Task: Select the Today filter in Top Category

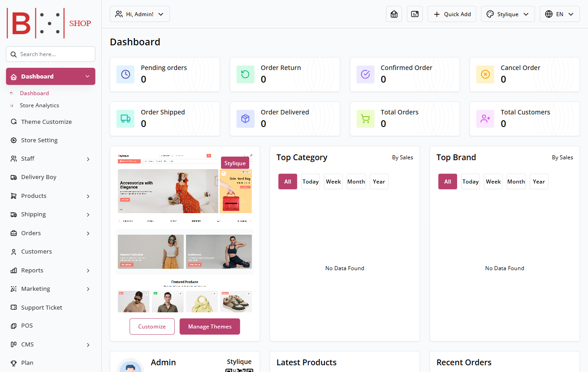Action: (310, 181)
